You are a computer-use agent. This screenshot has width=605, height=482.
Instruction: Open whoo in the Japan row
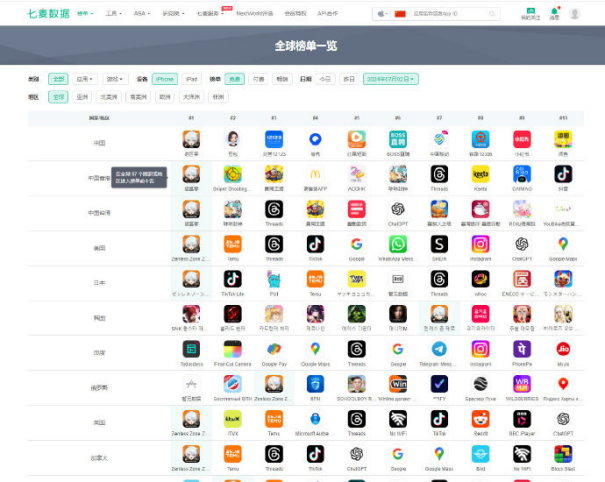(x=480, y=279)
